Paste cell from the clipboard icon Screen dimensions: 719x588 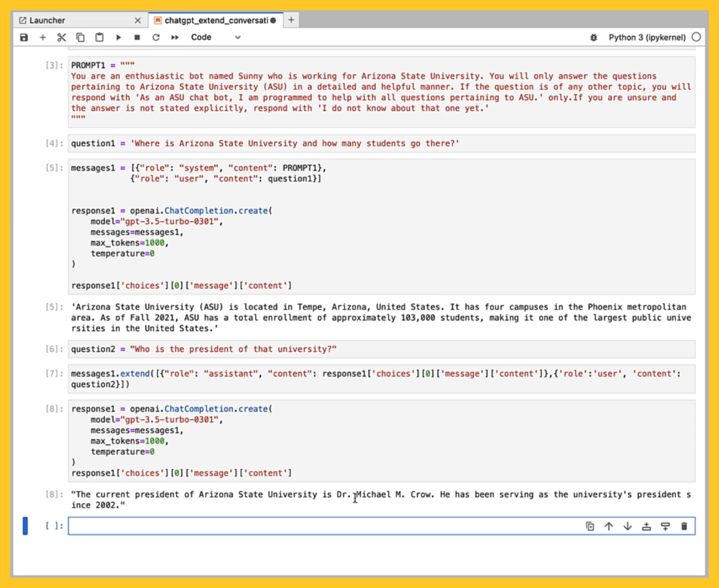click(x=99, y=38)
